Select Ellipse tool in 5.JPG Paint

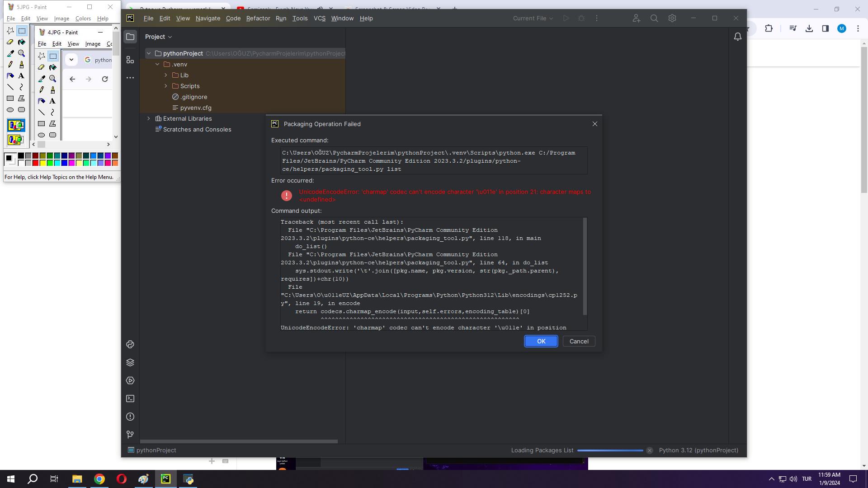(x=10, y=110)
